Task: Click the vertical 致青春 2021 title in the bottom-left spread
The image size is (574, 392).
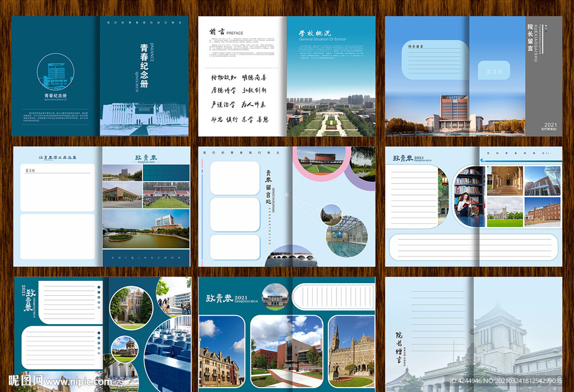Action: coord(29,300)
